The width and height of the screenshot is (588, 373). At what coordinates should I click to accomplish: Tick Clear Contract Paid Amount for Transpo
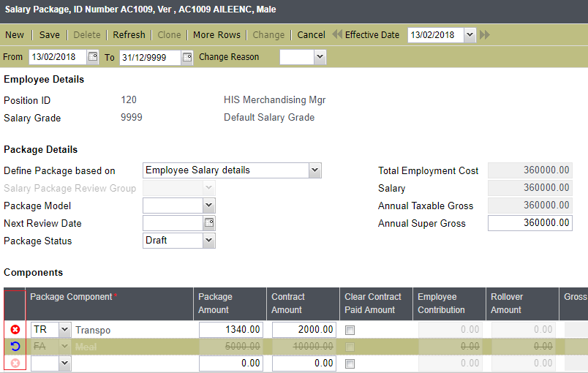click(x=350, y=330)
